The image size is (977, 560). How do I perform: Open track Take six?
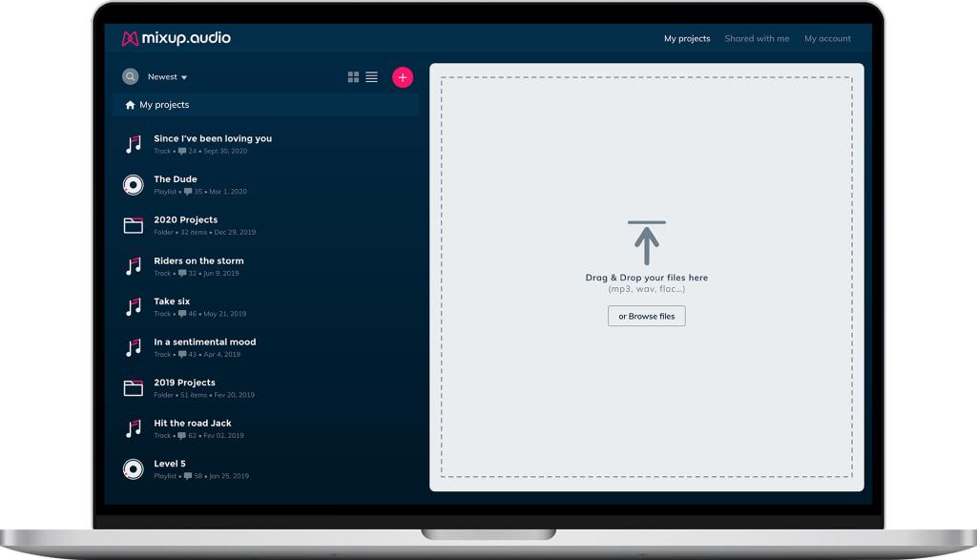pyautogui.click(x=172, y=301)
